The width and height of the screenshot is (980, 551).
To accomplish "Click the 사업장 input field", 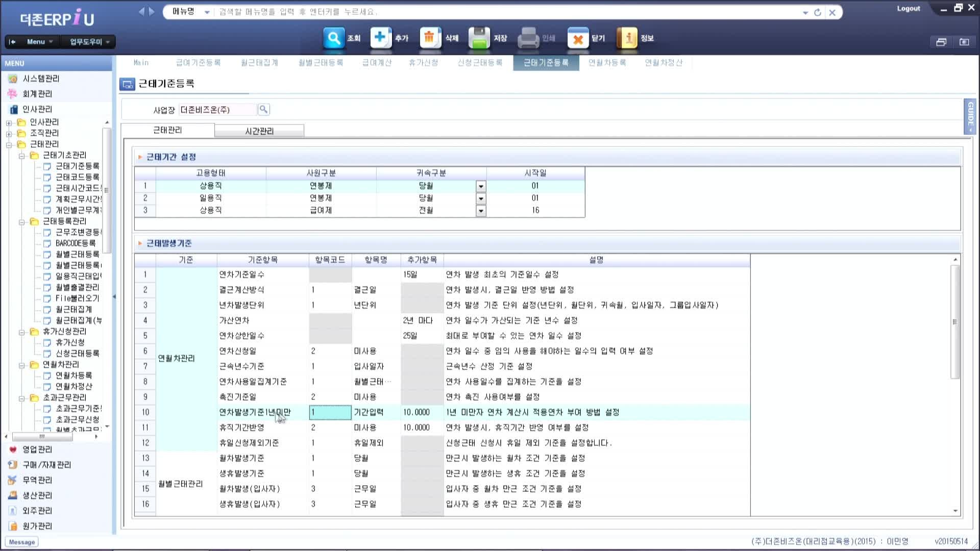I will click(x=217, y=110).
